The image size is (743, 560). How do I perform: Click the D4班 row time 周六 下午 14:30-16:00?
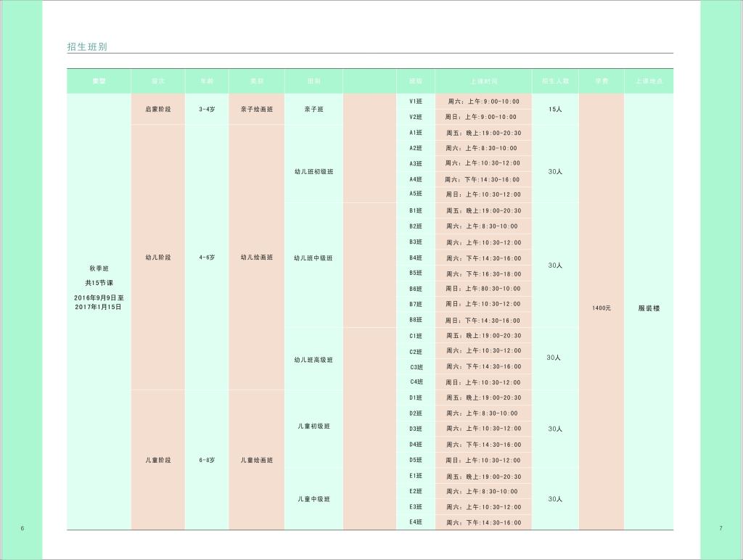(x=483, y=445)
